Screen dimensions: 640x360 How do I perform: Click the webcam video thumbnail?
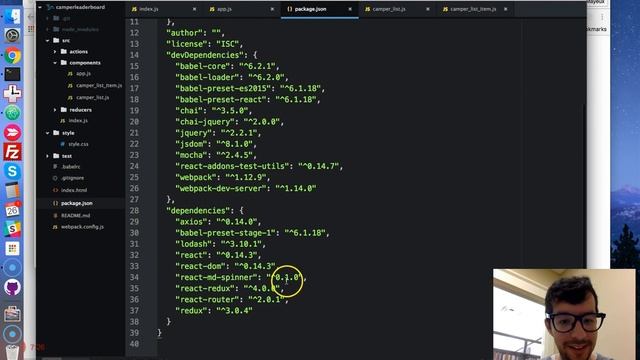(x=564, y=314)
